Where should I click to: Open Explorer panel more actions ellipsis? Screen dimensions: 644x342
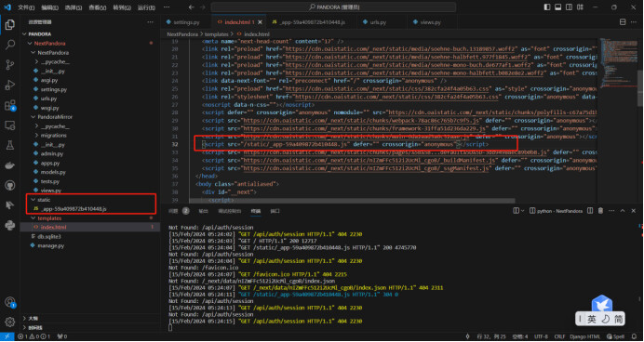coord(151,22)
